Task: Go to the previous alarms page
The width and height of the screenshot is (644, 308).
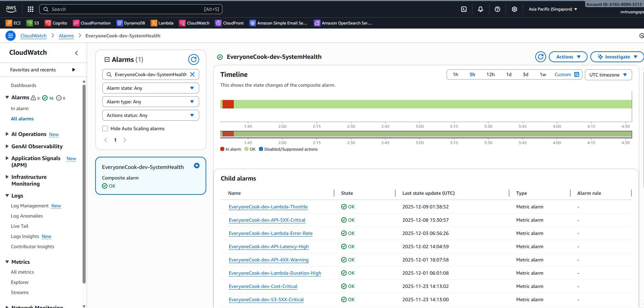Action: tap(106, 140)
